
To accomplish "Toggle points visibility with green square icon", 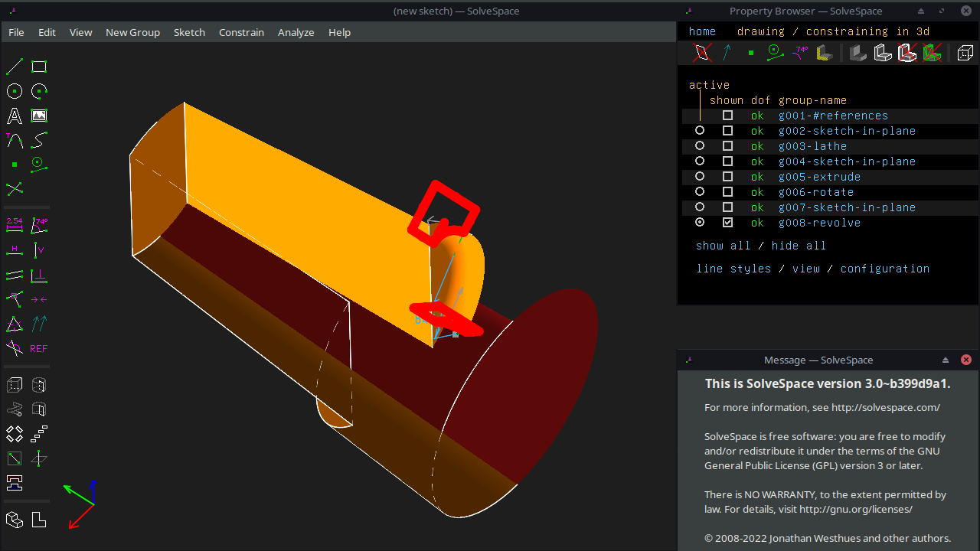I will [751, 52].
